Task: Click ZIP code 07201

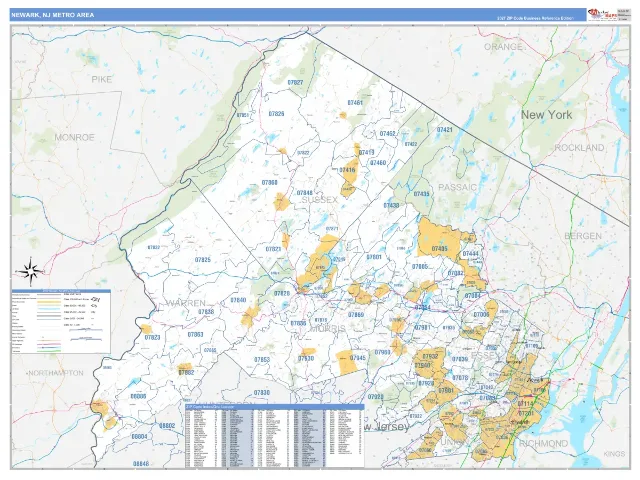Action: [x=526, y=413]
